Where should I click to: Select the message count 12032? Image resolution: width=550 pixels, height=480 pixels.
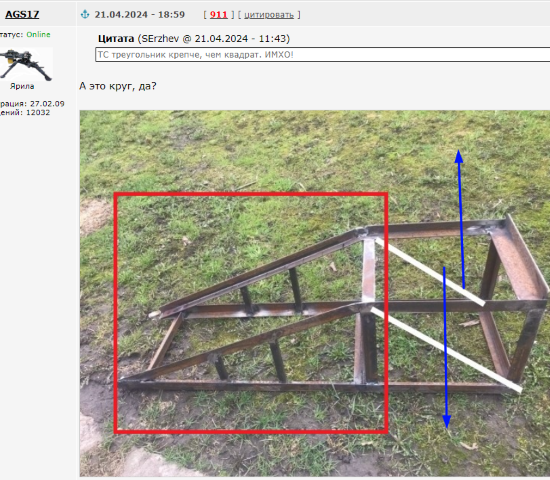coord(38,112)
